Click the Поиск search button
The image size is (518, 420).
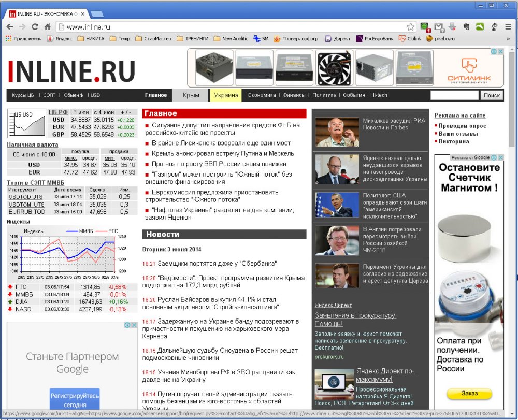pyautogui.click(x=492, y=95)
